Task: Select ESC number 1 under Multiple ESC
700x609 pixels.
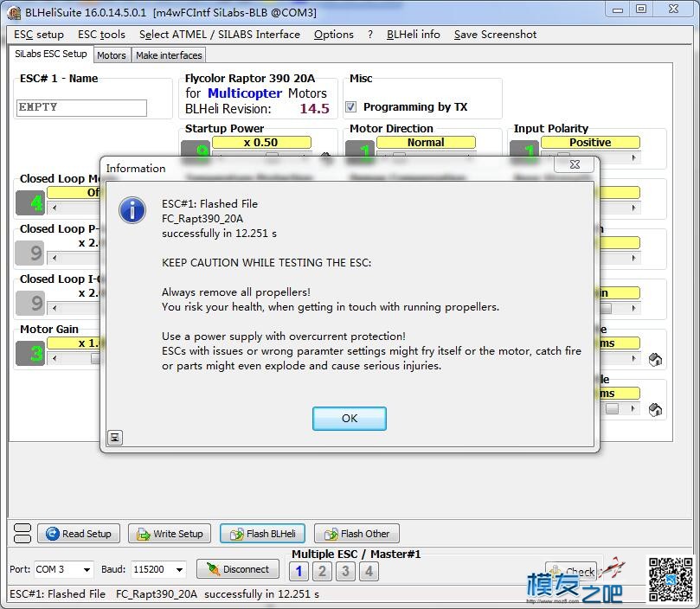Action: tap(299, 571)
